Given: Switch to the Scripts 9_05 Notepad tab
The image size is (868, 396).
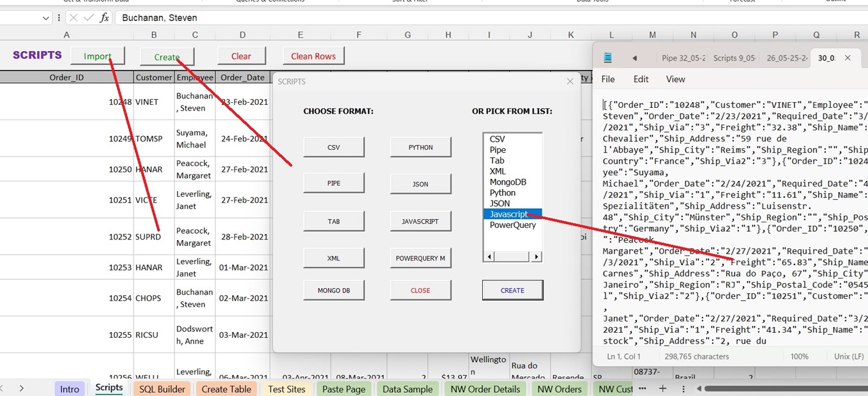Looking at the screenshot, I should click(735, 58).
